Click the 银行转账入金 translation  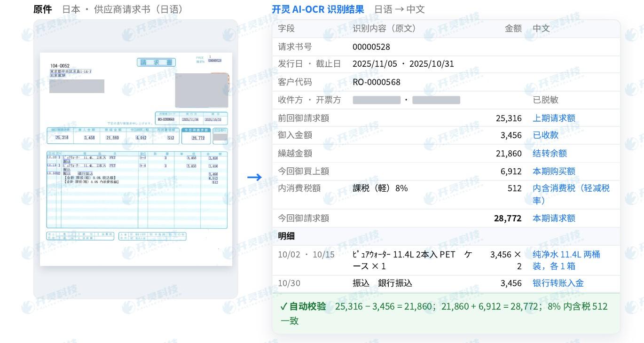[558, 283]
